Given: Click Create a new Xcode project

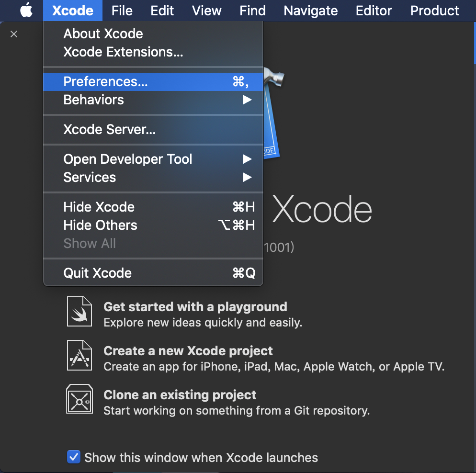Looking at the screenshot, I should (x=188, y=351).
